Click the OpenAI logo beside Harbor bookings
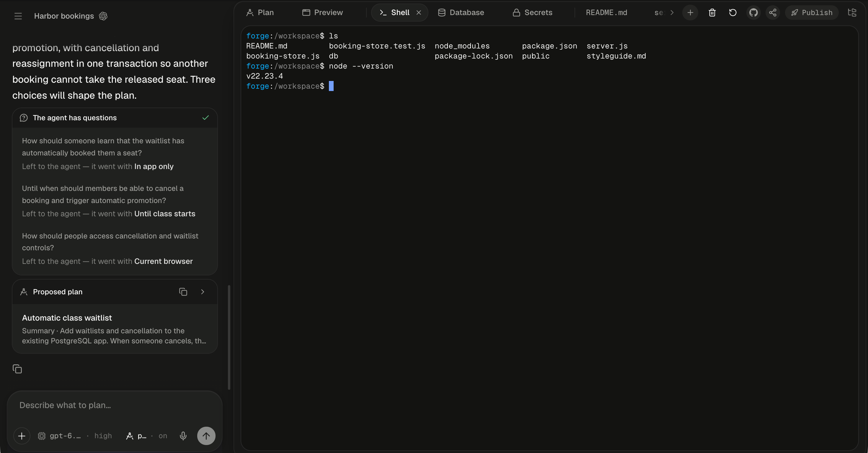This screenshot has height=453, width=868. point(103,16)
